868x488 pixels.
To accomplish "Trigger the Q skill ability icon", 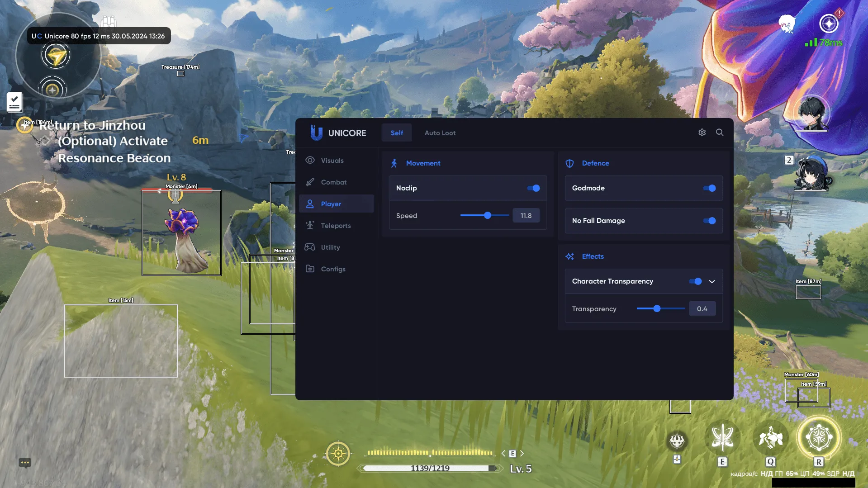I will coord(770,438).
